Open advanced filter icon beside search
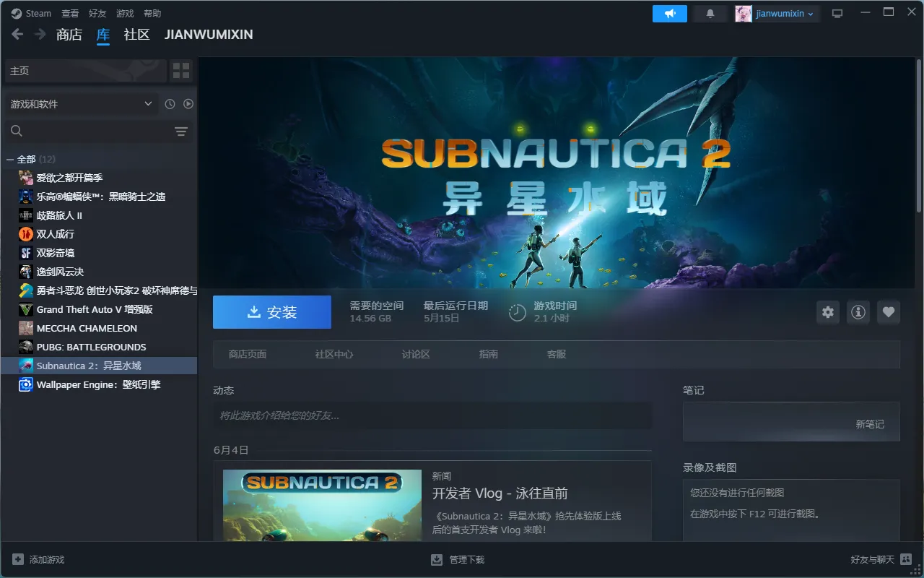Screen dimensions: 924x578 [x=181, y=131]
